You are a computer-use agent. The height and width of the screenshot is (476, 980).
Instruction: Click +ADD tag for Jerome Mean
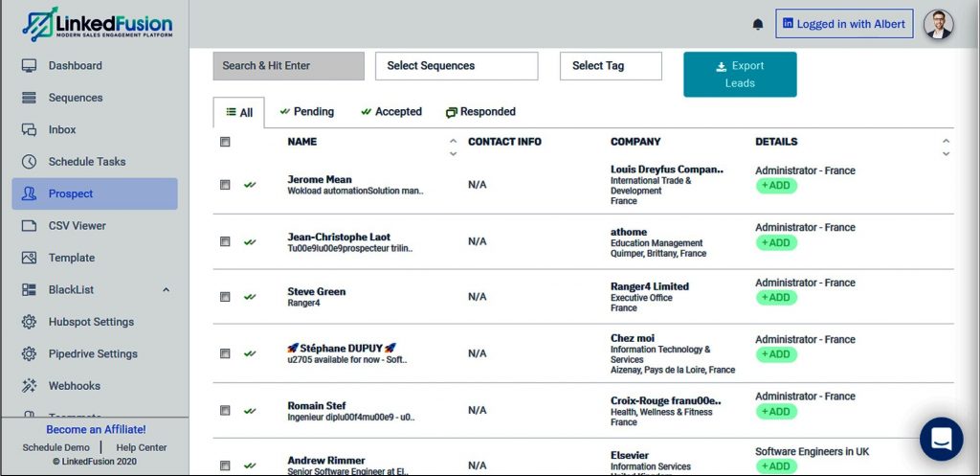click(x=776, y=186)
